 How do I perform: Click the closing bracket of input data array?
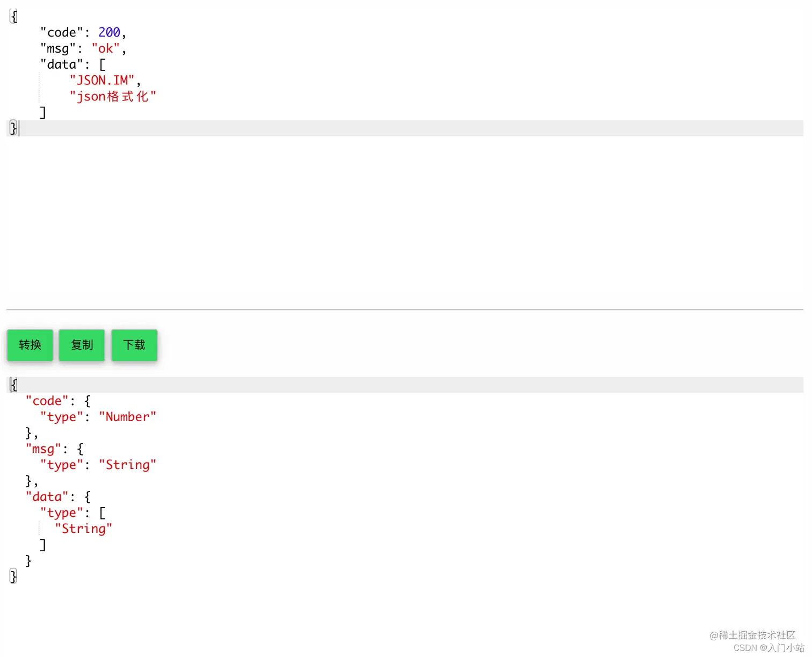(x=43, y=112)
